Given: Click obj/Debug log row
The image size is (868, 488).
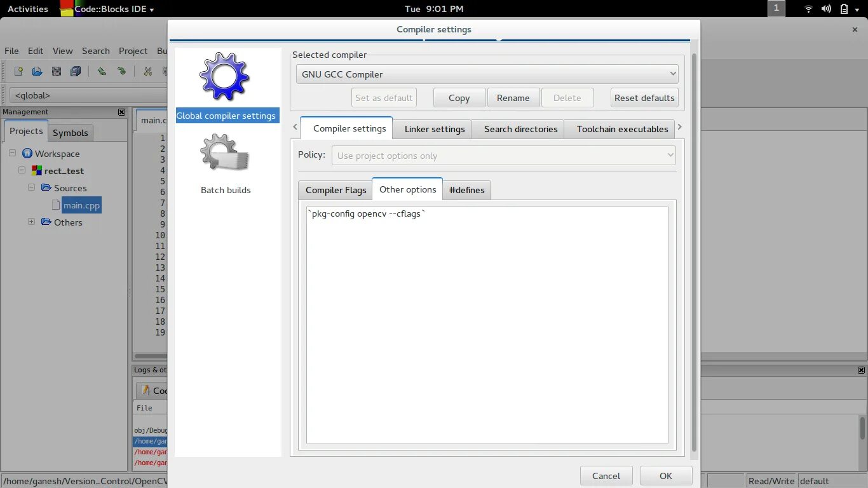Looking at the screenshot, I should [151, 430].
